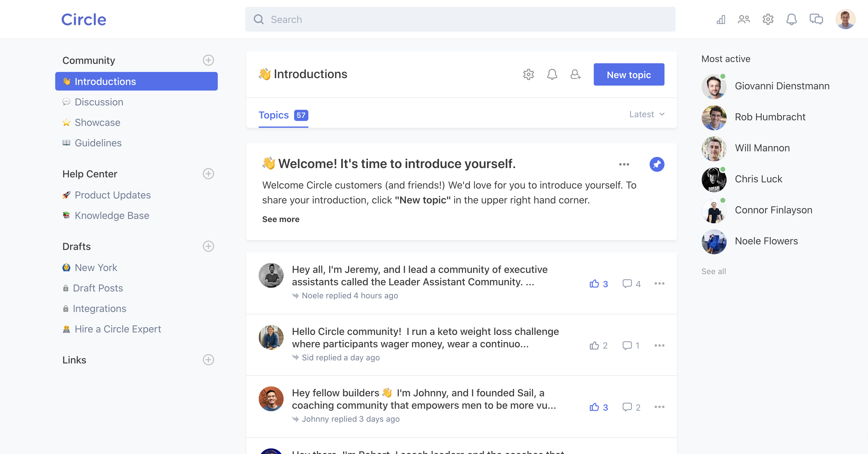Open the header notifications bell
868x454 pixels.
coord(791,20)
